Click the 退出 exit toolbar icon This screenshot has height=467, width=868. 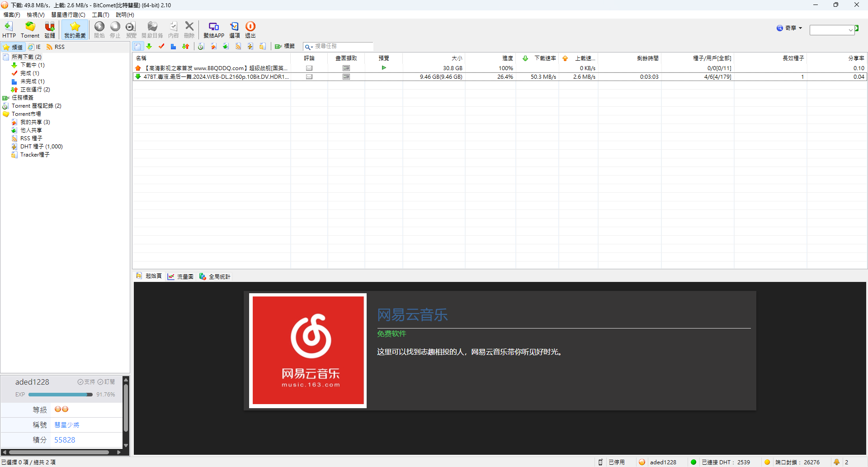pos(250,30)
